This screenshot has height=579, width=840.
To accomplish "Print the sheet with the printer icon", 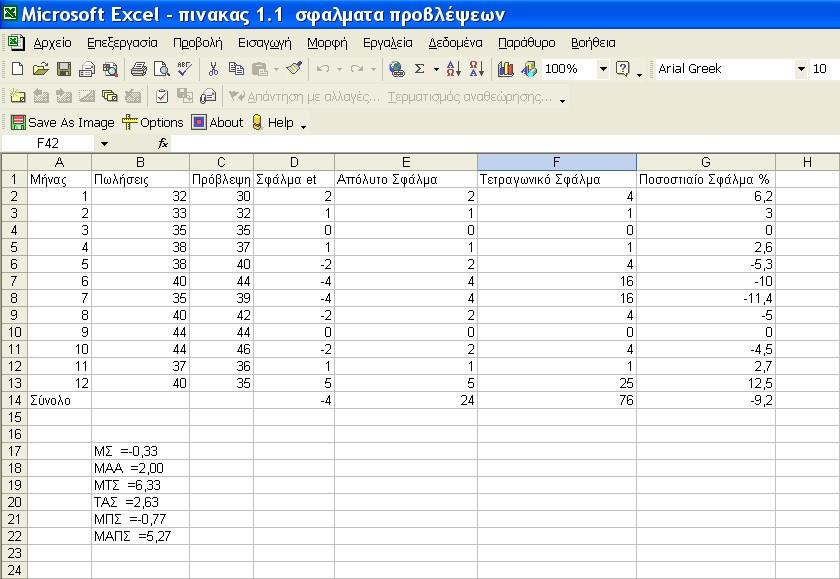I will (x=139, y=69).
